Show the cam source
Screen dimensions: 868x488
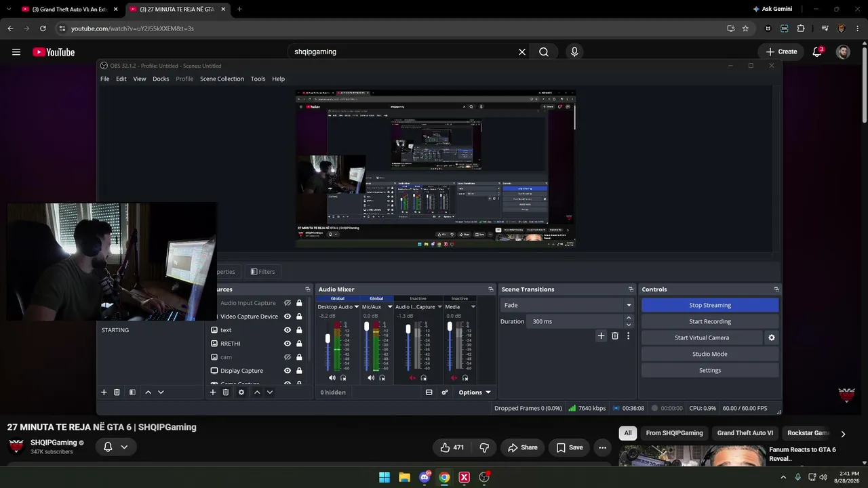[288, 357]
